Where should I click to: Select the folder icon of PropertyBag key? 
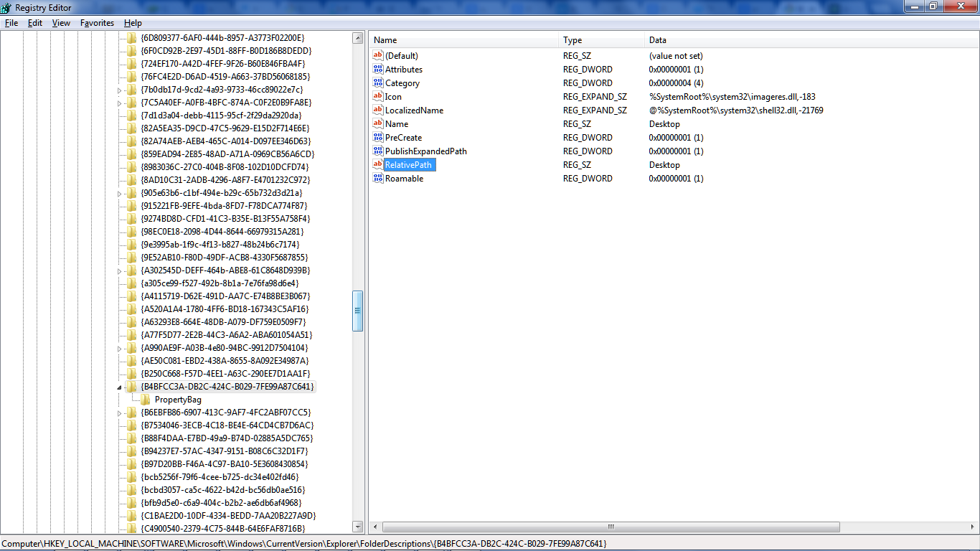pyautogui.click(x=146, y=400)
